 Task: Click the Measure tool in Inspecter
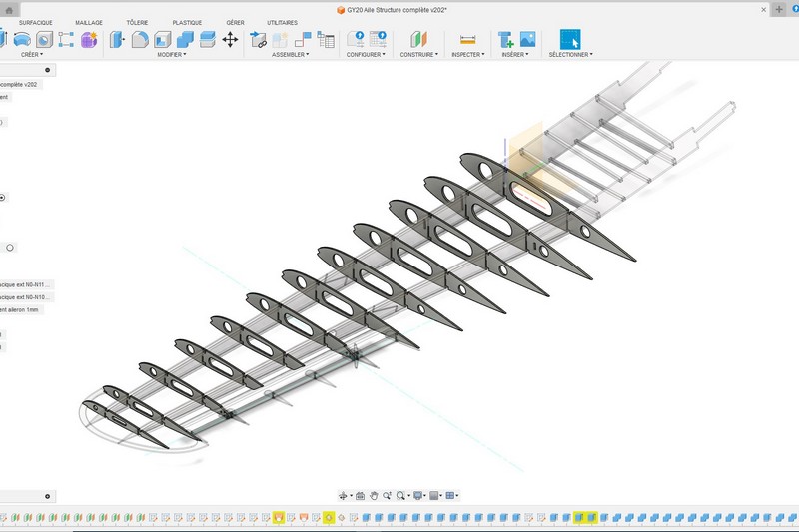[467, 40]
